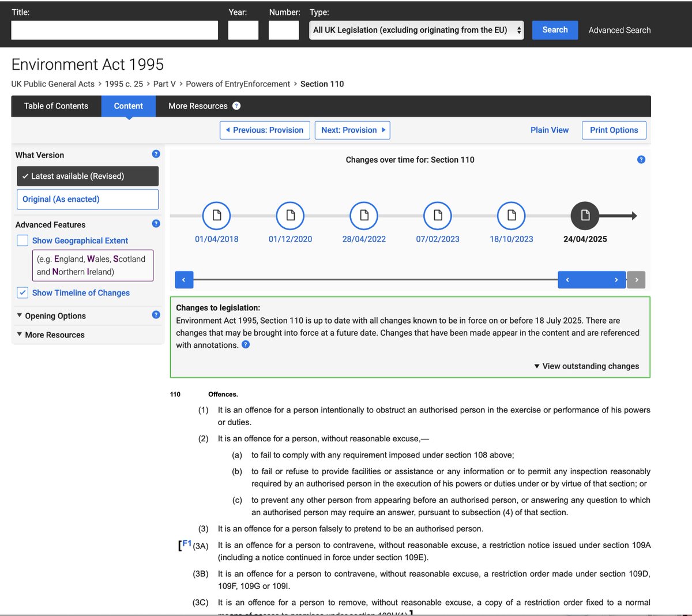Open the 01/12/2020 version document icon
The width and height of the screenshot is (692, 616).
click(290, 216)
